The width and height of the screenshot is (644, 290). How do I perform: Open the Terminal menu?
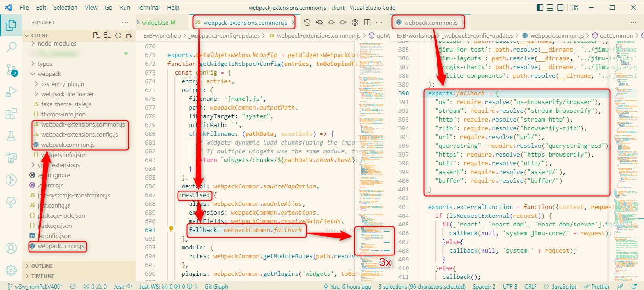[149, 8]
